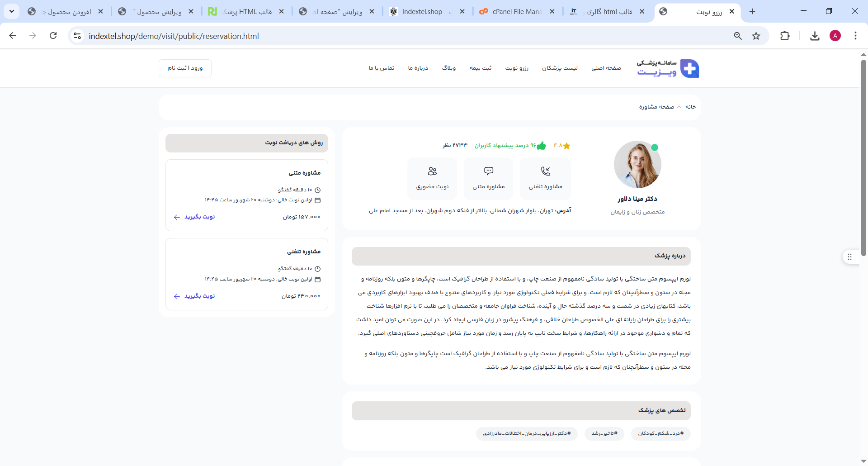Viewport: 868px width, 466px height.
Task: Click the browser zoom magnifier icon
Action: (738, 36)
